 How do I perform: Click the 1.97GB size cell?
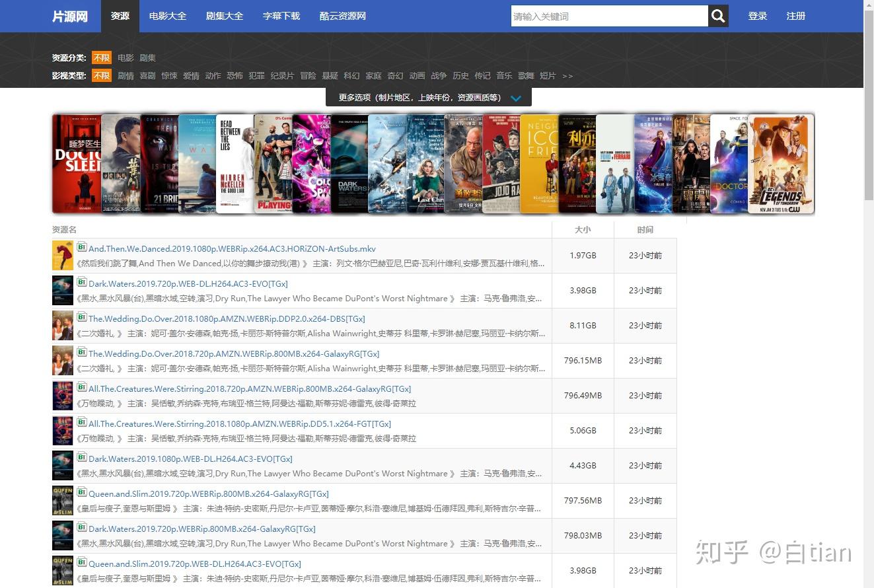583,256
